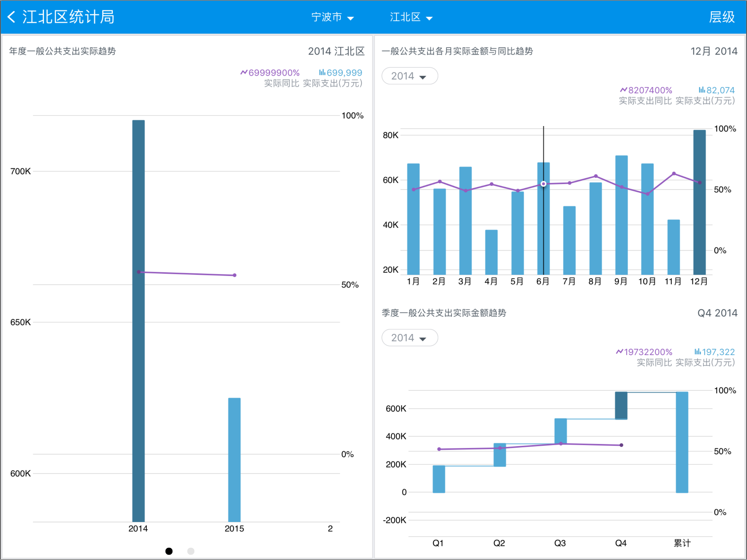Select the first page indicator dot
This screenshot has width=747, height=560.
(x=169, y=551)
